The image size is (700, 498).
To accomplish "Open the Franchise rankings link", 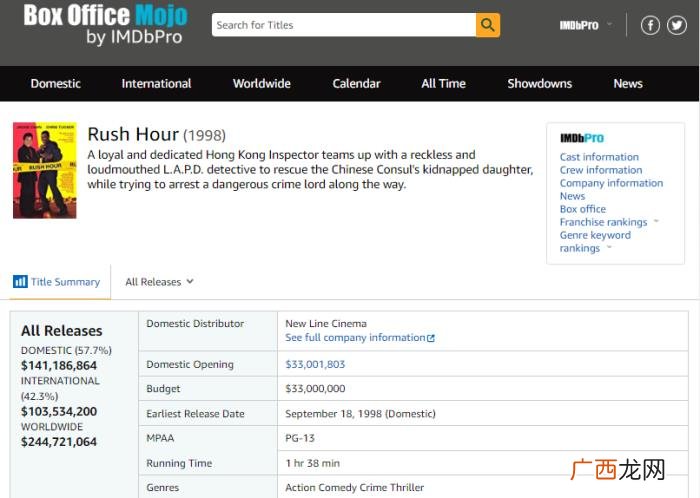I will coord(603,222).
